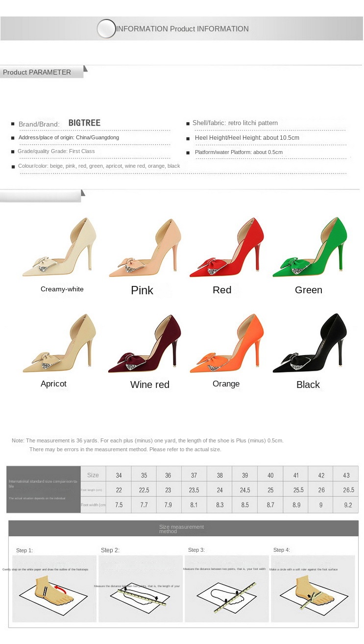Click the Step 2 length measurement illustration
The width and height of the screenshot is (364, 644).
[x=141, y=589]
